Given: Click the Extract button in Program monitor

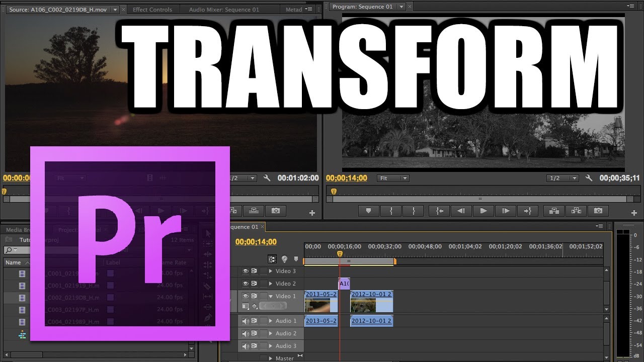Looking at the screenshot, I should pos(576,211).
